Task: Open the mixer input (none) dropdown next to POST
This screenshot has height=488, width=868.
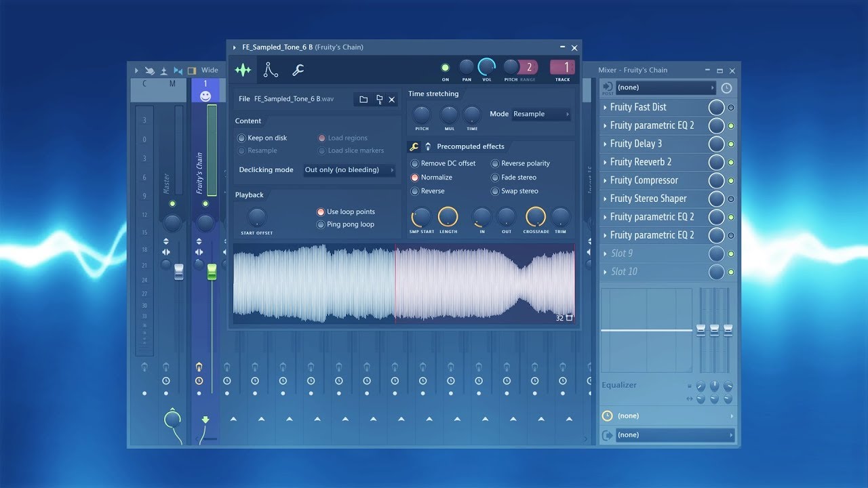Action: (665, 87)
